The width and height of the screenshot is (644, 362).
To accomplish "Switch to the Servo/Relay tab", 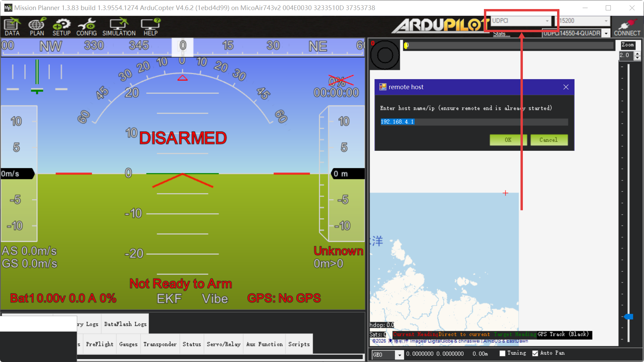I will click(x=224, y=344).
